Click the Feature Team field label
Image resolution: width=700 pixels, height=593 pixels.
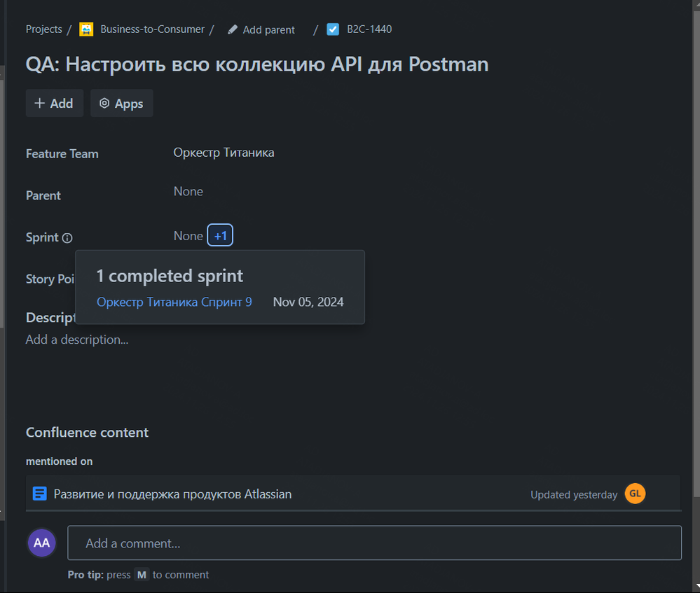pos(62,154)
